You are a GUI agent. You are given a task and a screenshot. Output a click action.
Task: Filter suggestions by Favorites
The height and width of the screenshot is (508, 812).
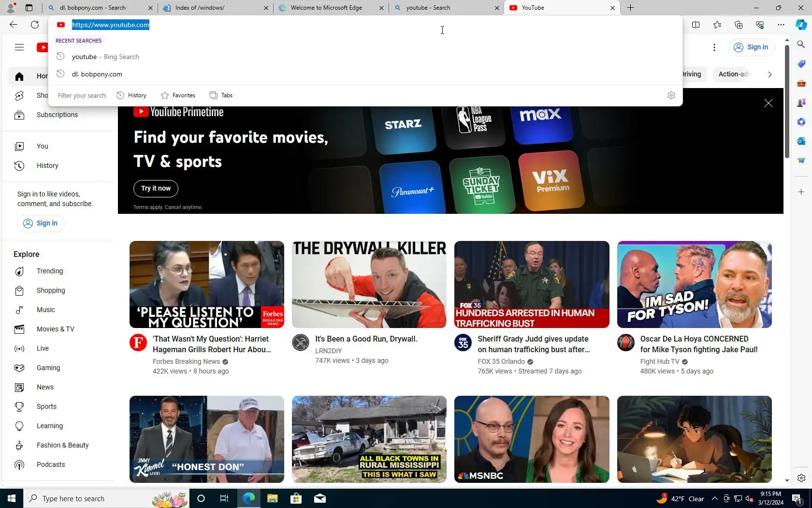178,95
